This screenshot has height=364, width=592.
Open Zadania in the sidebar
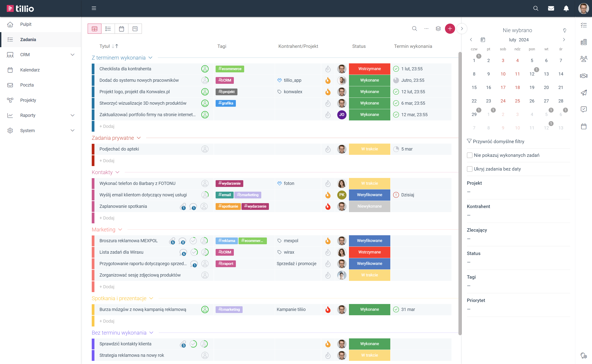tap(40, 40)
